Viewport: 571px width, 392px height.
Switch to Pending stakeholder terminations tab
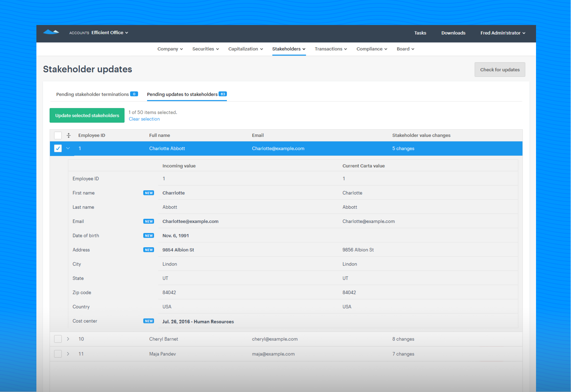pos(97,94)
